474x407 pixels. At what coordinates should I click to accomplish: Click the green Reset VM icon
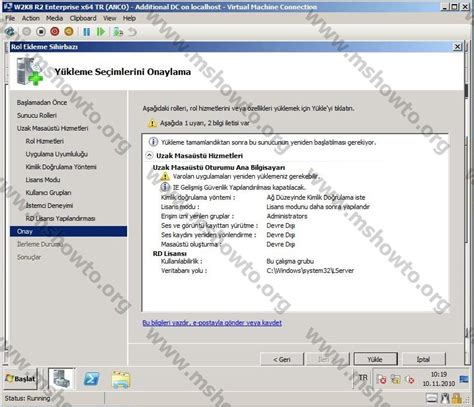click(x=100, y=32)
